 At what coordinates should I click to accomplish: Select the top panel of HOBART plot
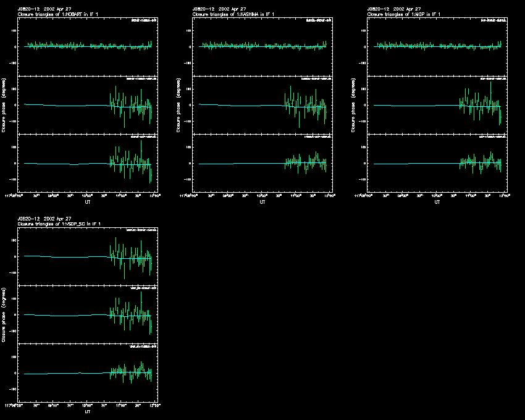pyautogui.click(x=88, y=46)
